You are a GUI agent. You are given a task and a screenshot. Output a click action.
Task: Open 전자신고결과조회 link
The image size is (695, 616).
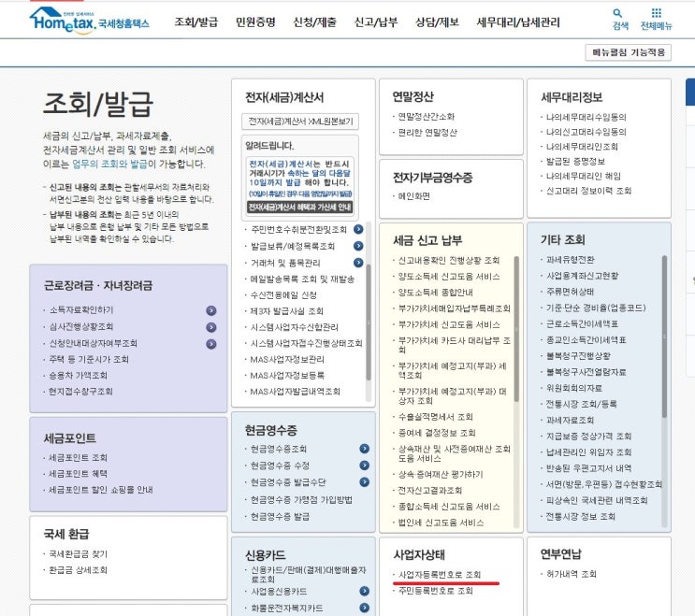[x=430, y=490]
